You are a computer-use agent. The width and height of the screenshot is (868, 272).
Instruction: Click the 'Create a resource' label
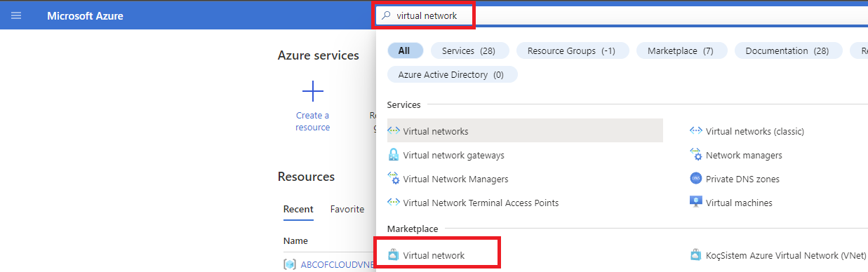312,121
